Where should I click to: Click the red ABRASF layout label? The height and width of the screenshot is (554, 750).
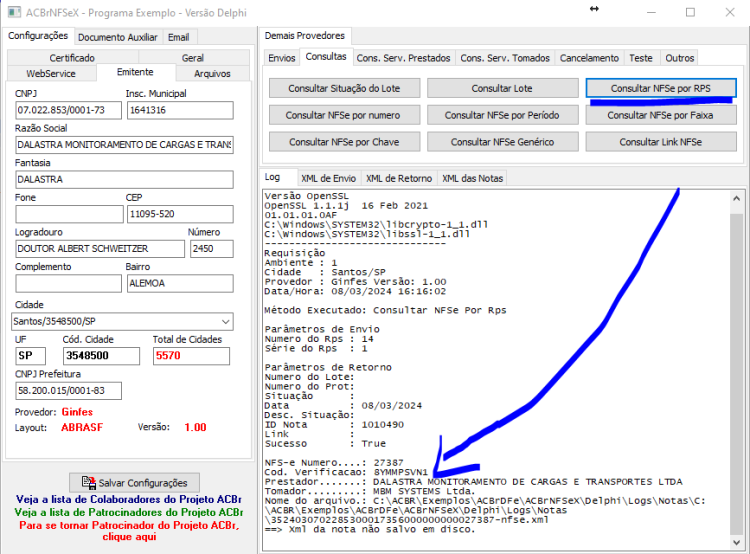point(82,427)
